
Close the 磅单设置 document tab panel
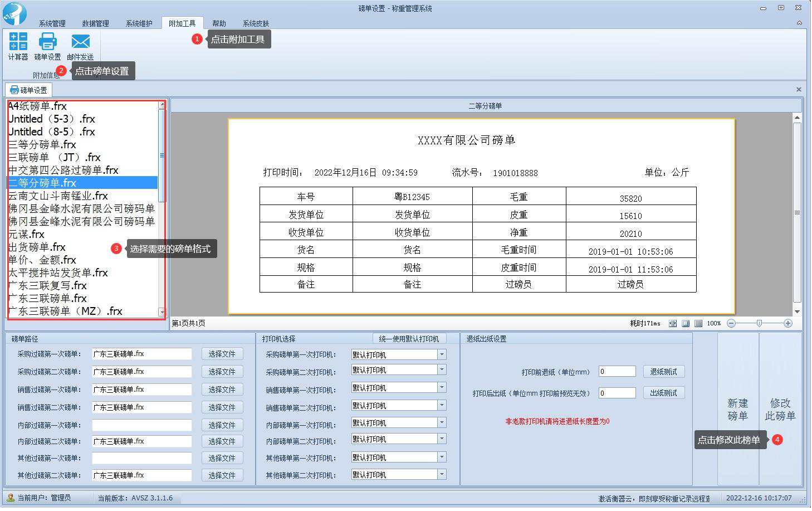799,90
